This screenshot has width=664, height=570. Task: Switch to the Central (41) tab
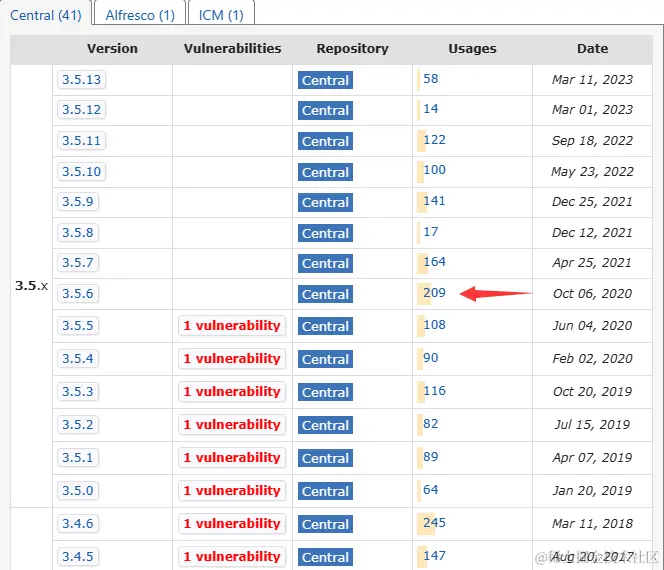click(46, 15)
